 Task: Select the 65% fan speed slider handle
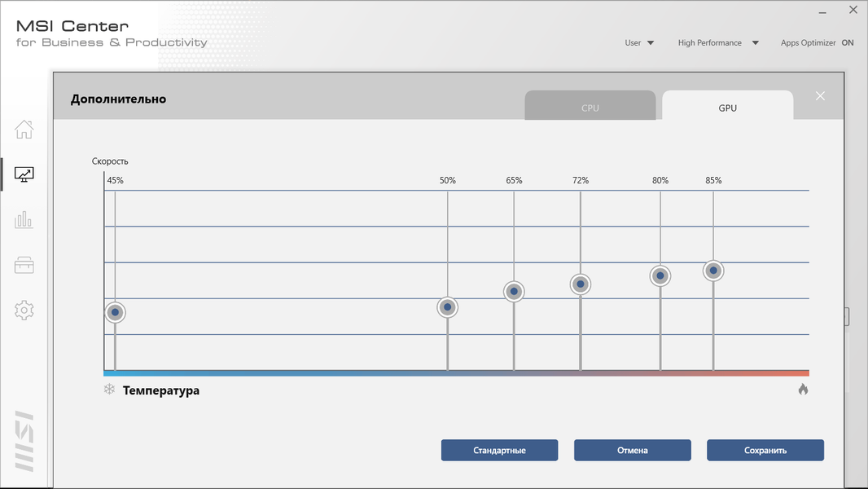(514, 291)
